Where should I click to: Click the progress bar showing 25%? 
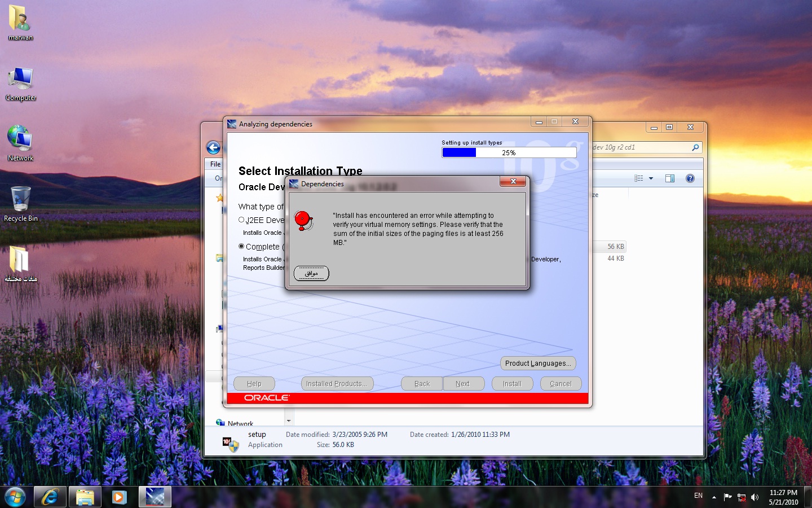pos(509,152)
